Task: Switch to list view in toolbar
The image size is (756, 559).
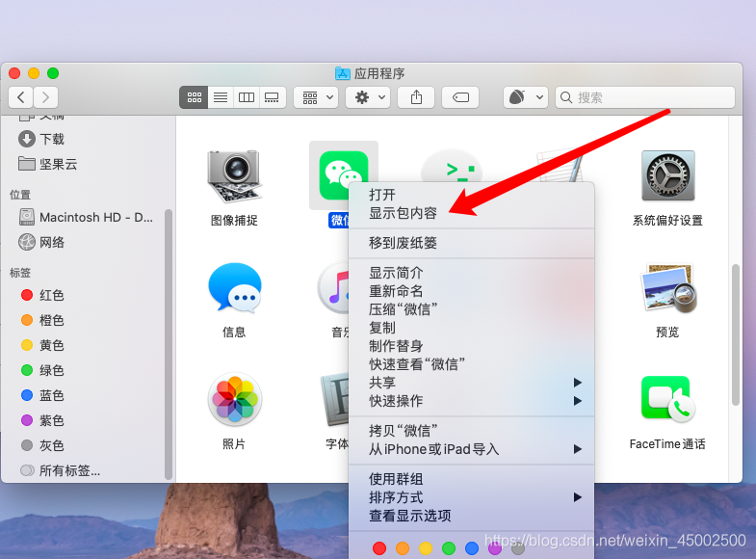Action: click(x=221, y=97)
